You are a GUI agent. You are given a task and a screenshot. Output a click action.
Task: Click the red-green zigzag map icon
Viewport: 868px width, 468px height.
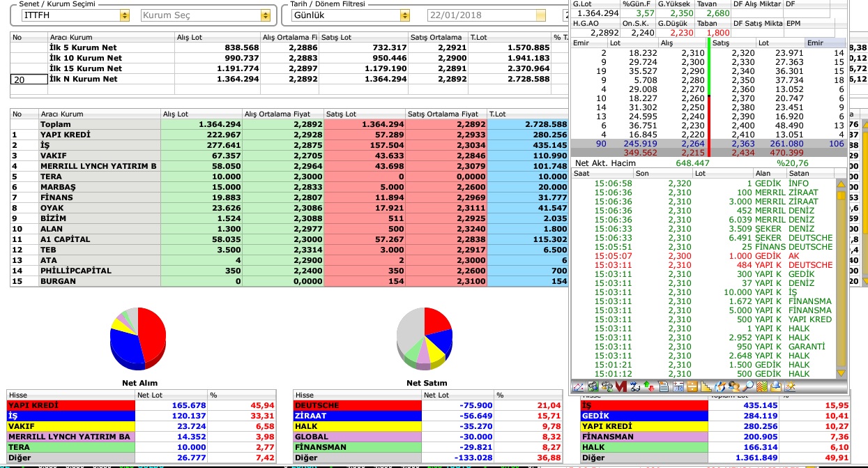point(762,386)
